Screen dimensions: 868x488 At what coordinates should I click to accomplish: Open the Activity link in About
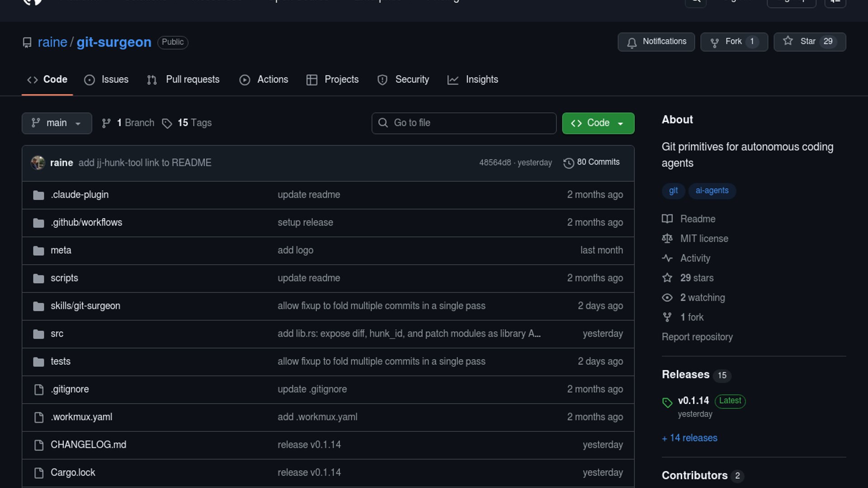click(695, 258)
